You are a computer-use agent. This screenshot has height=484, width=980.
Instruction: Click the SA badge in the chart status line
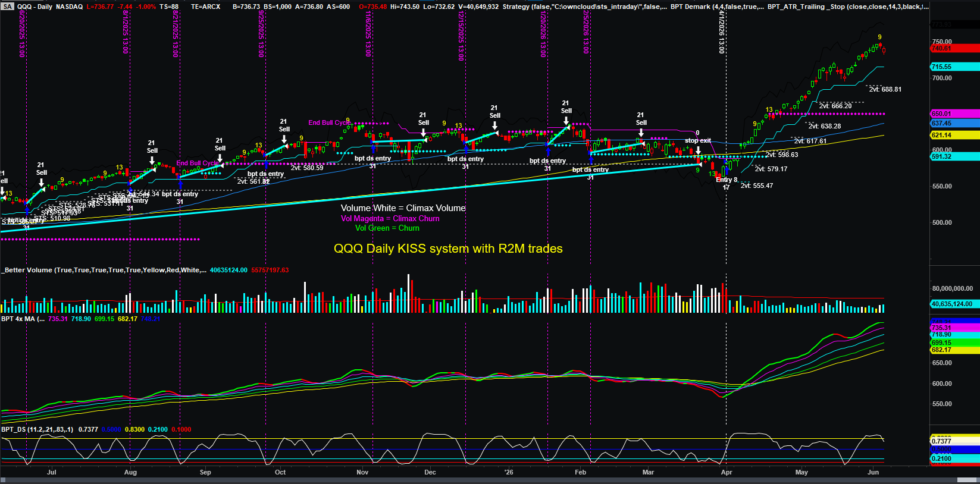[7, 7]
